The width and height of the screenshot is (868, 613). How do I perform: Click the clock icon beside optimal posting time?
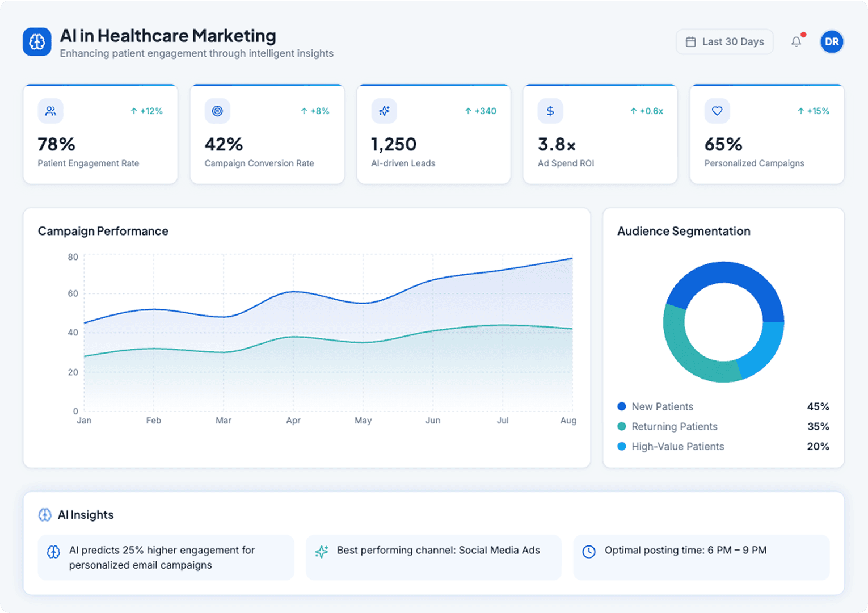[589, 551]
